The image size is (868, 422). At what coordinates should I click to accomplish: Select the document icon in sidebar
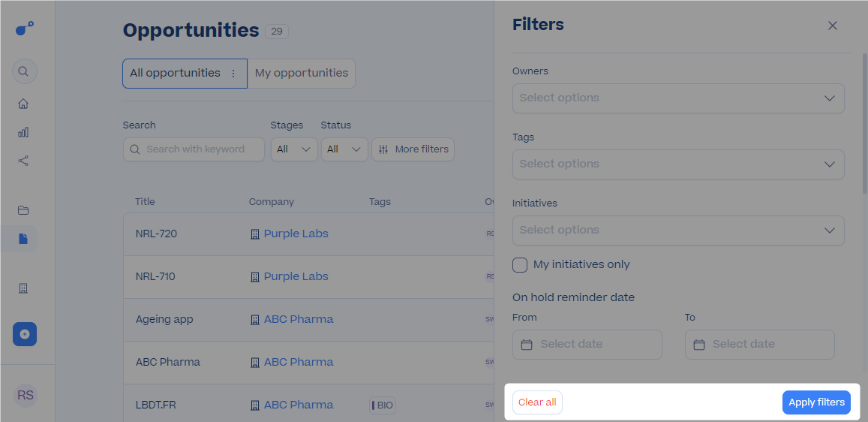pos(23,239)
